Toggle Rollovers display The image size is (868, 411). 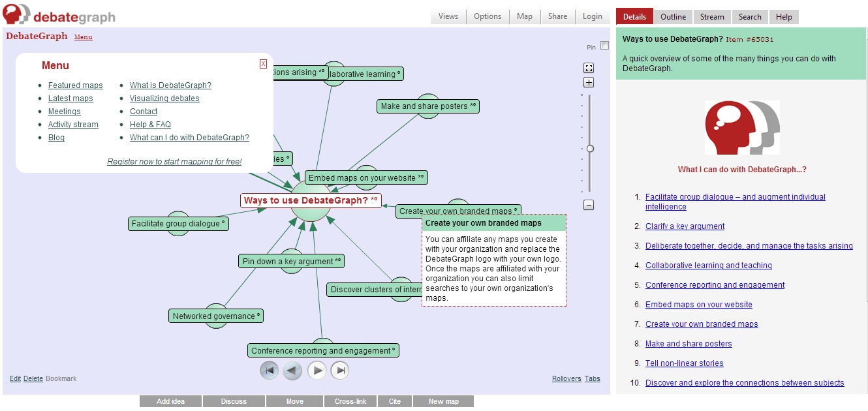click(566, 379)
